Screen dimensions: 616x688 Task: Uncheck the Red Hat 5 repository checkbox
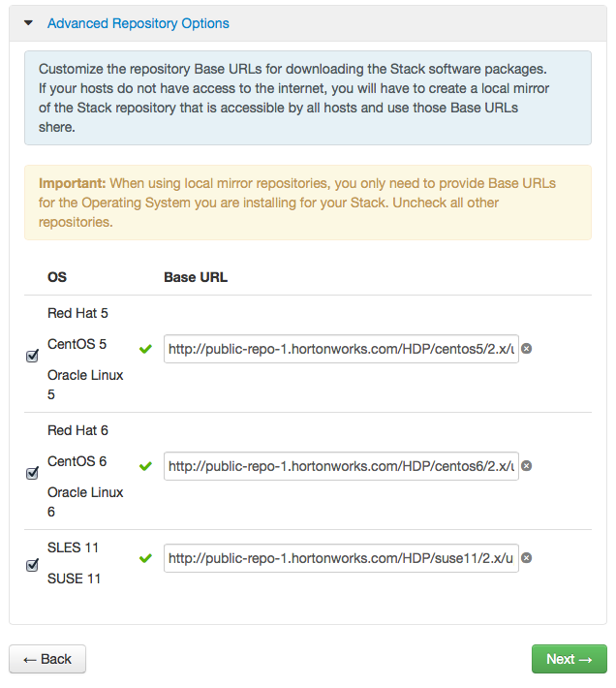click(32, 357)
